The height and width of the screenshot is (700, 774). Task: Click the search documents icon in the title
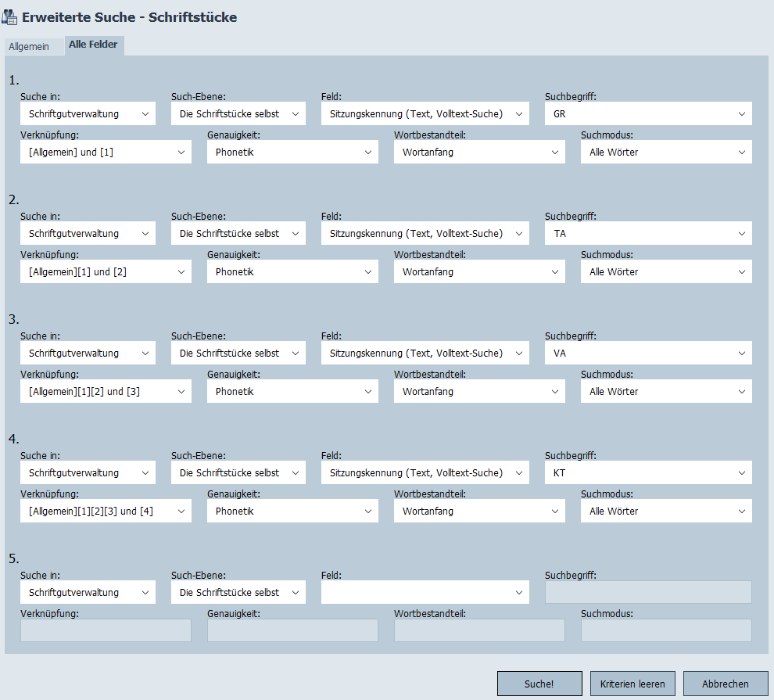(11, 16)
